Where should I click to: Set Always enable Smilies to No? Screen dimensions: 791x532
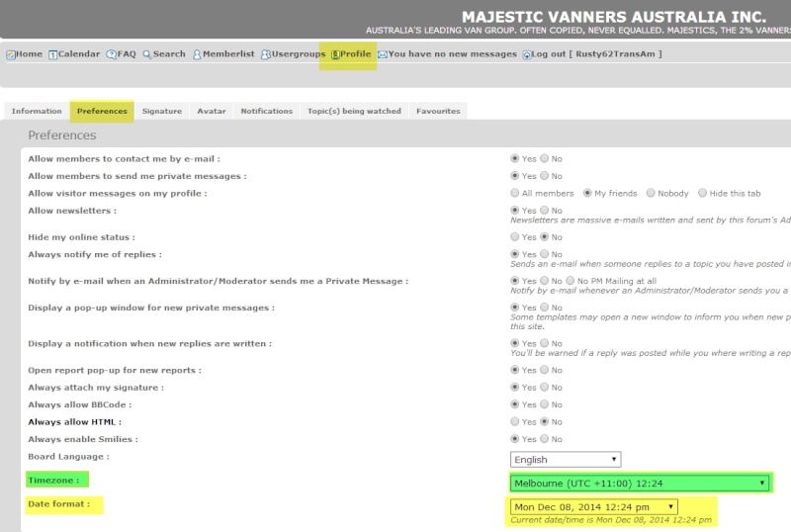point(545,439)
